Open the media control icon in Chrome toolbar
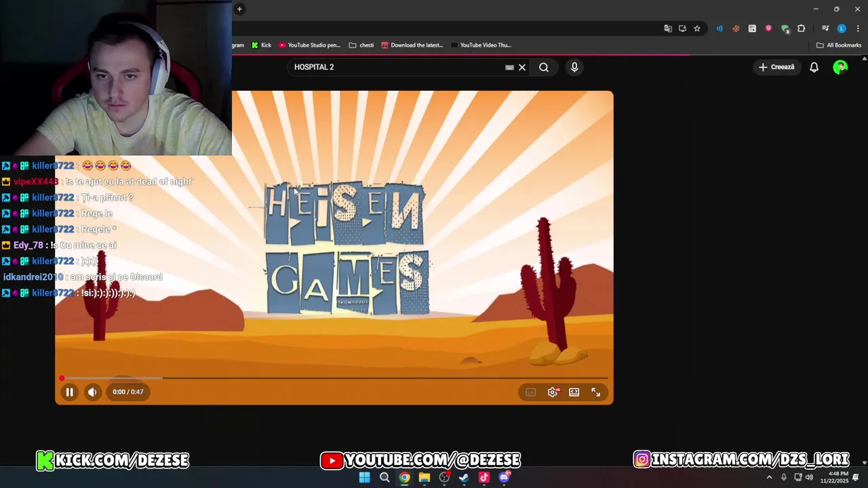Viewport: 868px width, 488px height. [825, 28]
